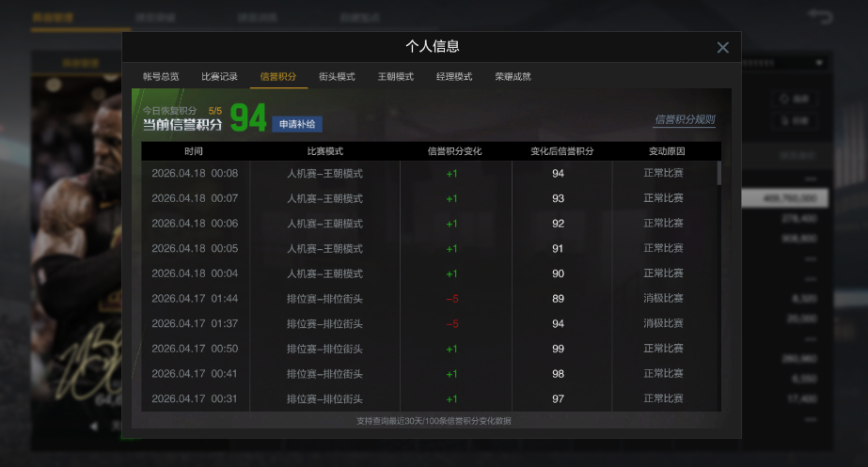Click the resulting score 99
This screenshot has height=467, width=868.
coord(558,349)
